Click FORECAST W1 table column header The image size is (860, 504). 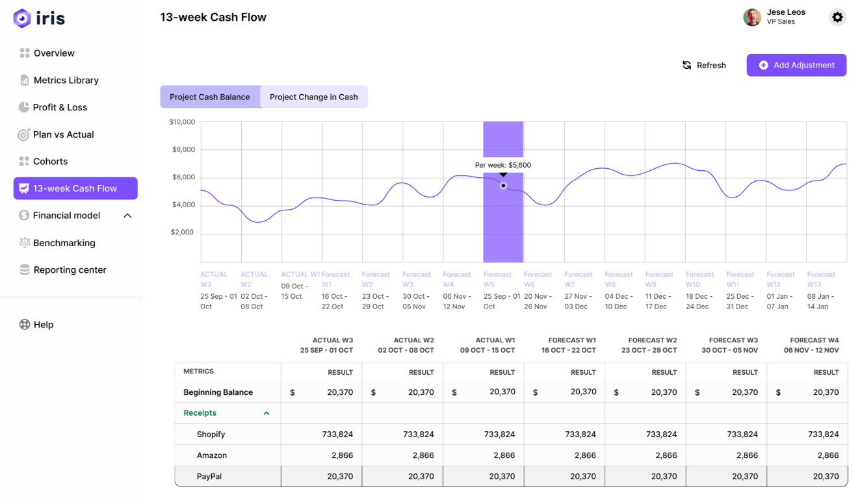click(x=569, y=345)
